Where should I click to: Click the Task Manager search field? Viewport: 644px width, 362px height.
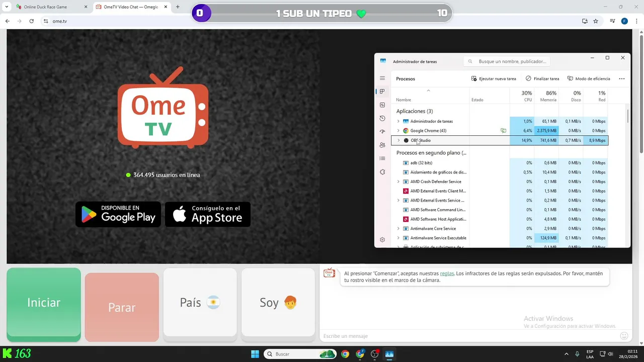(507, 61)
